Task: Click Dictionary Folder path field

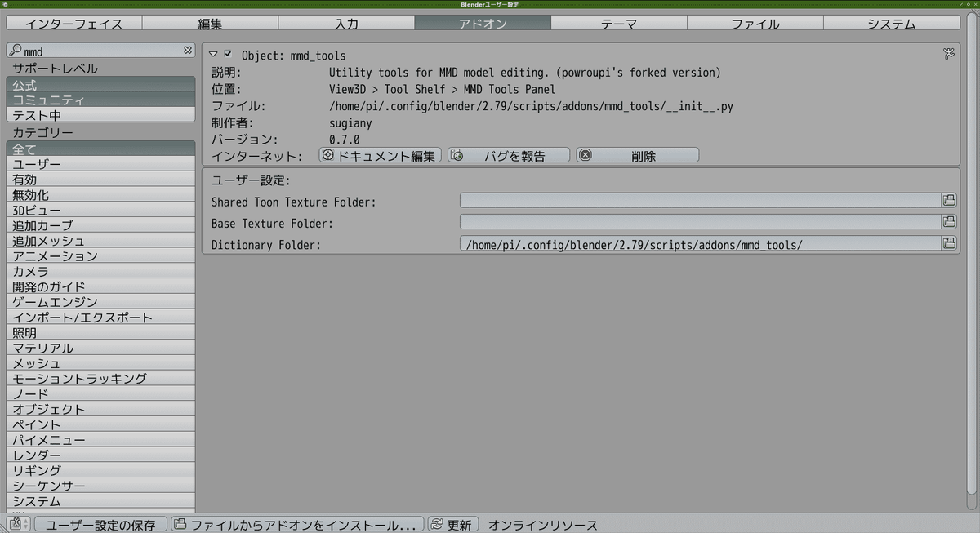Action: [x=701, y=242]
